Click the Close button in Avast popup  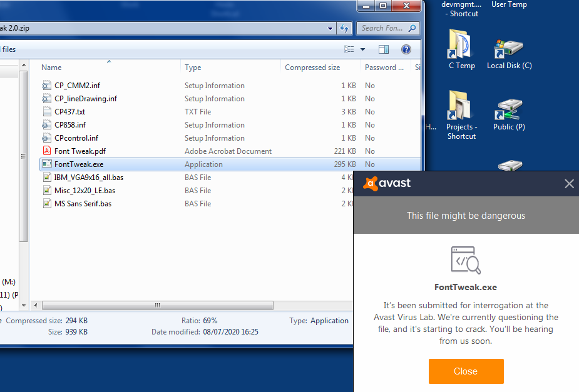click(x=466, y=371)
